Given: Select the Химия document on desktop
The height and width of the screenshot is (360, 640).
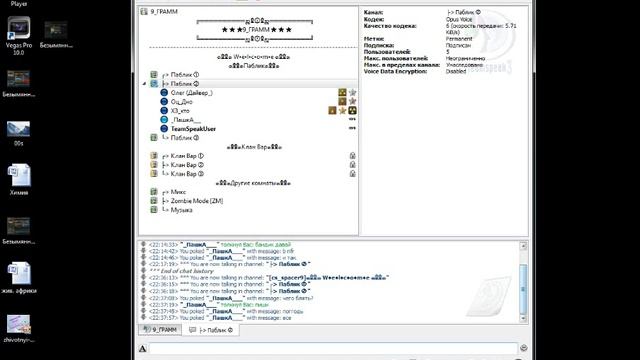Looking at the screenshot, I should point(19,180).
